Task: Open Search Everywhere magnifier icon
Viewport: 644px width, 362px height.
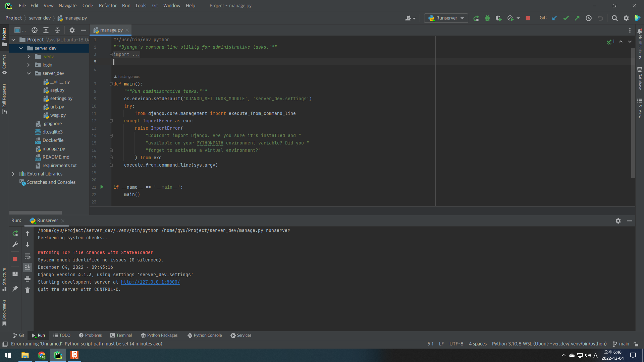Action: tap(614, 18)
